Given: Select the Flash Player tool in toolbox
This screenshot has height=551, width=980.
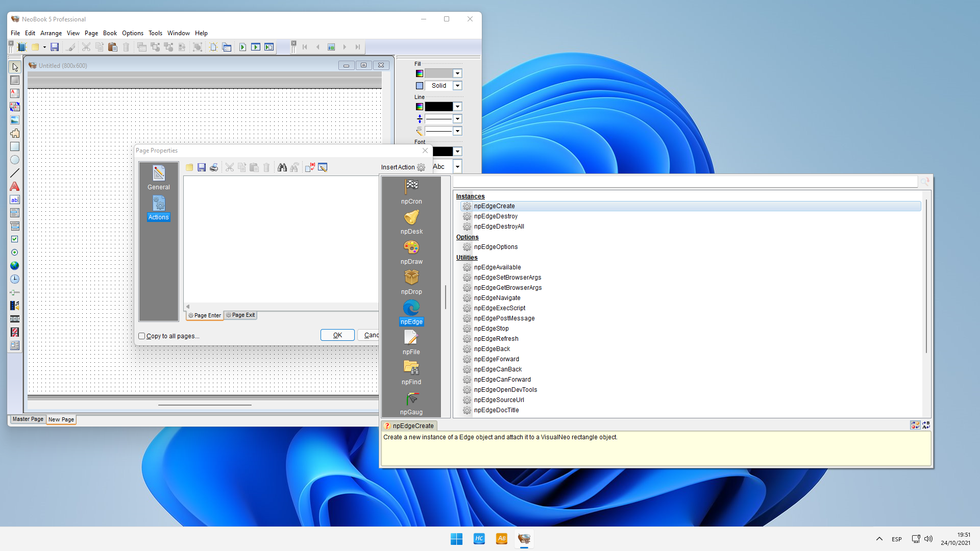Looking at the screenshot, I should (x=15, y=332).
